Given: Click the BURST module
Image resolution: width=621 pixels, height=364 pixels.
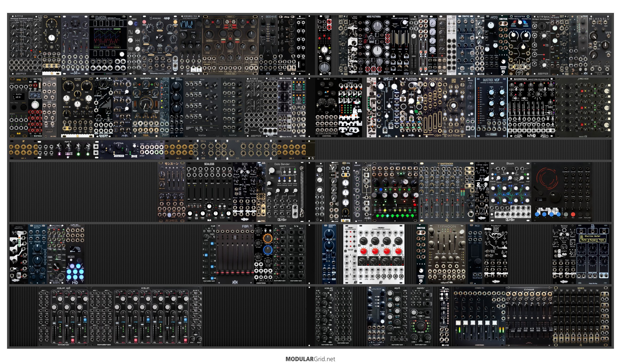Looking at the screenshot, I should pos(376,316).
